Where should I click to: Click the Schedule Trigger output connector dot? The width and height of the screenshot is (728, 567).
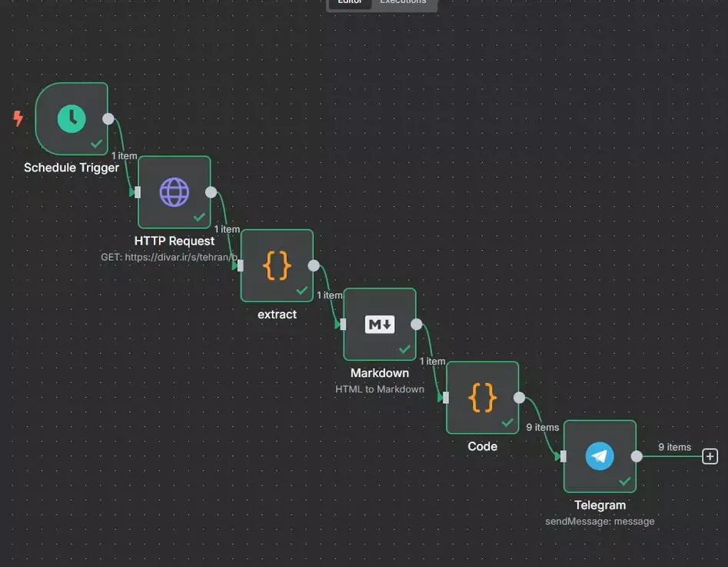pos(108,118)
